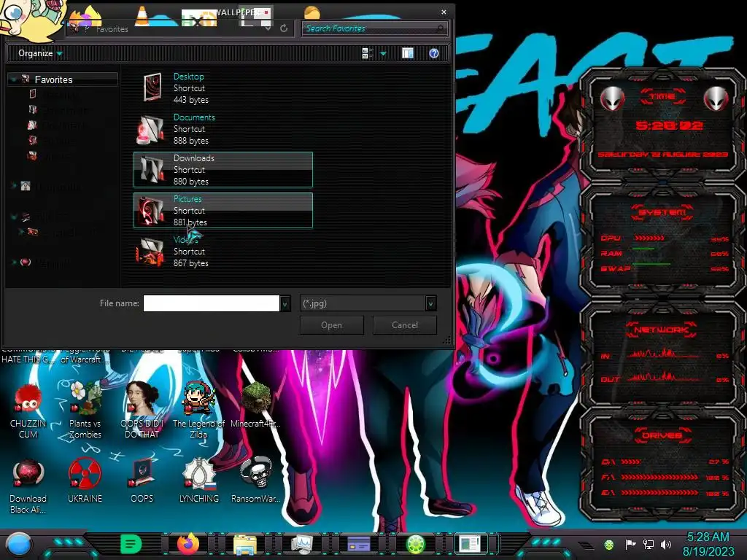Click the red sphere icon in navigation pane

click(x=26, y=262)
